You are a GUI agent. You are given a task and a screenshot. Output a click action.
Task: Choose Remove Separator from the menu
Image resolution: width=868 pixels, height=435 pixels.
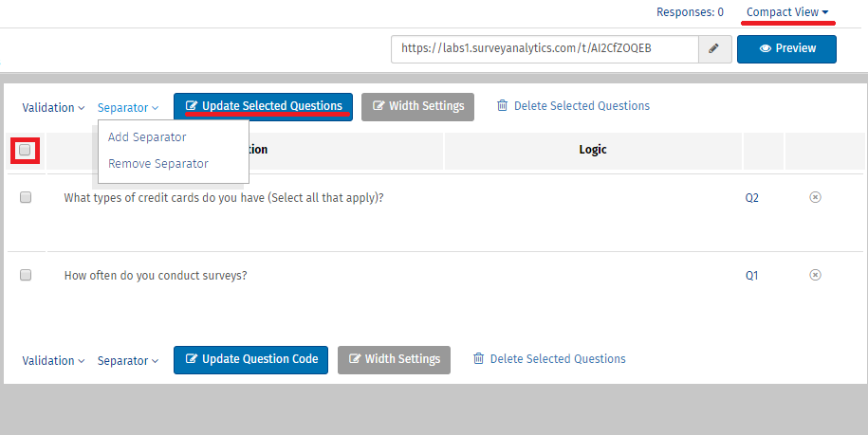point(158,164)
